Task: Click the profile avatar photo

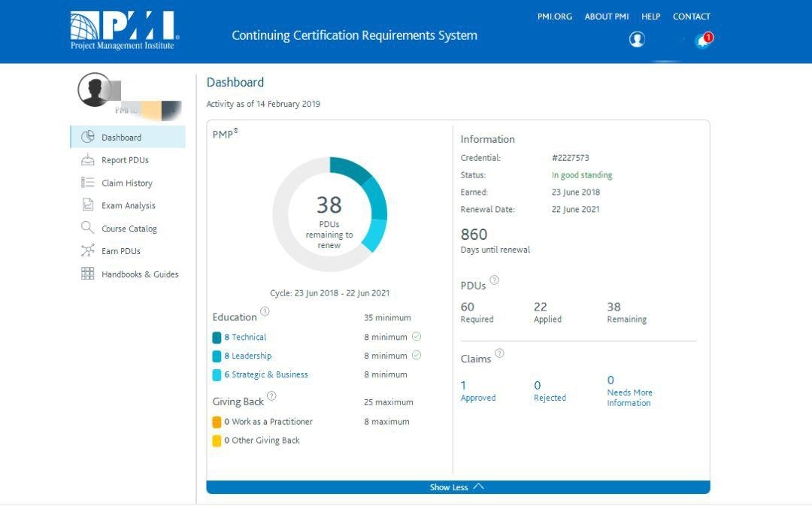Action: (94, 90)
